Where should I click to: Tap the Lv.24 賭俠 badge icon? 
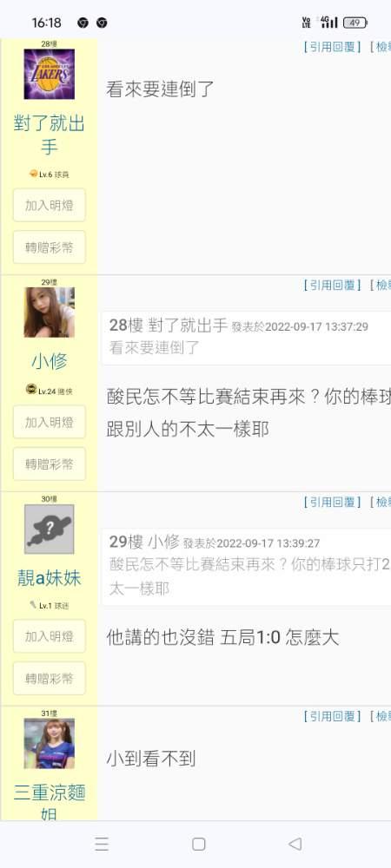(31, 390)
